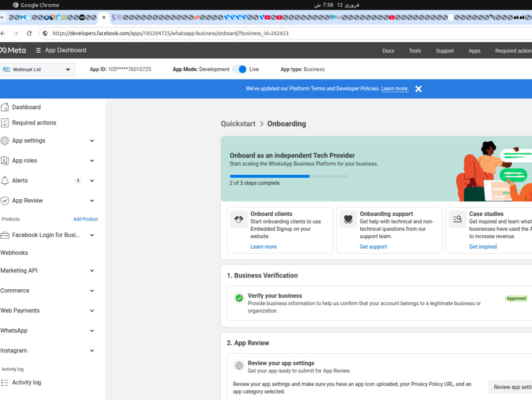Viewport: 532px width, 400px height.
Task: Expand WhatsApp section
Action: point(92,331)
